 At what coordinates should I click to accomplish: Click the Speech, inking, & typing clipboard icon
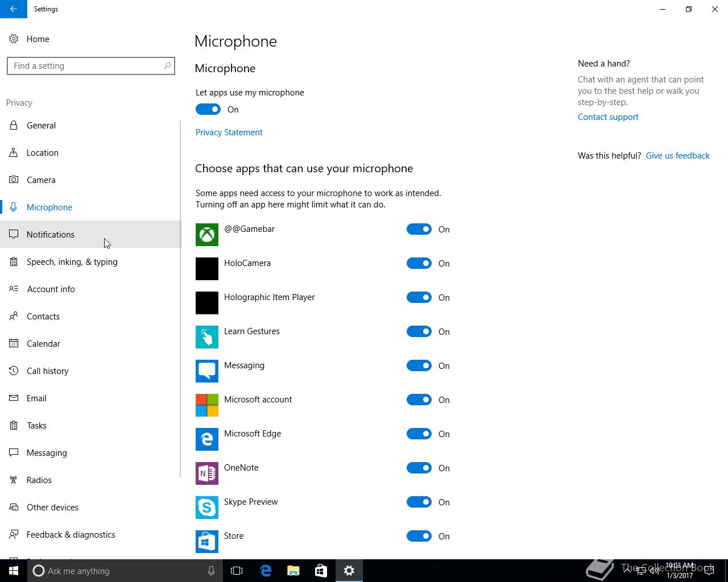[x=14, y=261]
